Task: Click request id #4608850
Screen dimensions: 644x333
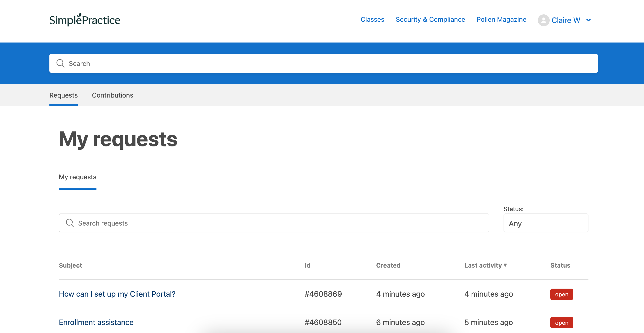Action: (x=323, y=322)
